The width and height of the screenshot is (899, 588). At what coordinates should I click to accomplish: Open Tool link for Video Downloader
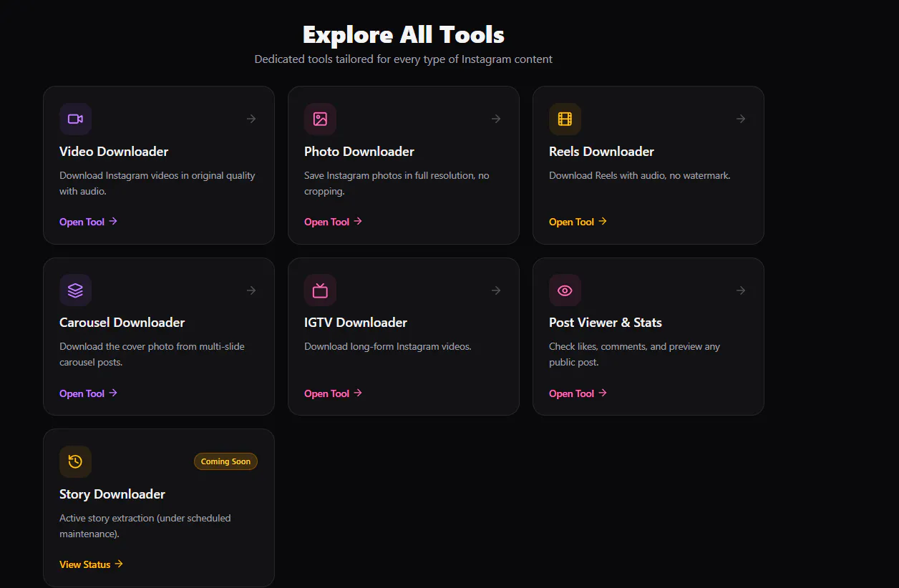(88, 222)
